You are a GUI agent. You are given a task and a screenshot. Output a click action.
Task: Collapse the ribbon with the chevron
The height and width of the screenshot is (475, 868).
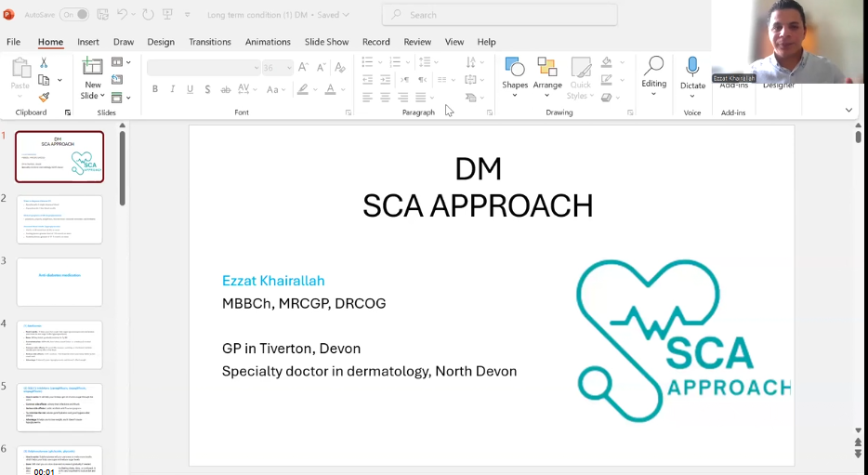(848, 110)
